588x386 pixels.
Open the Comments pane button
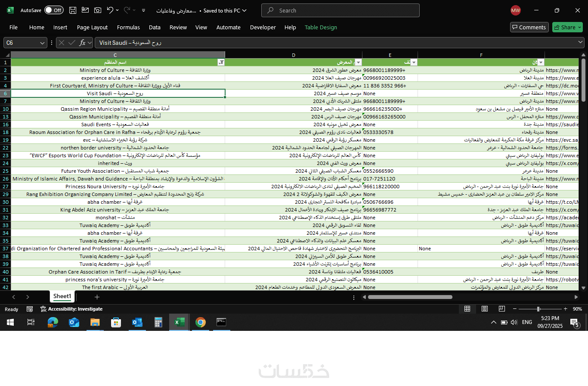529,27
